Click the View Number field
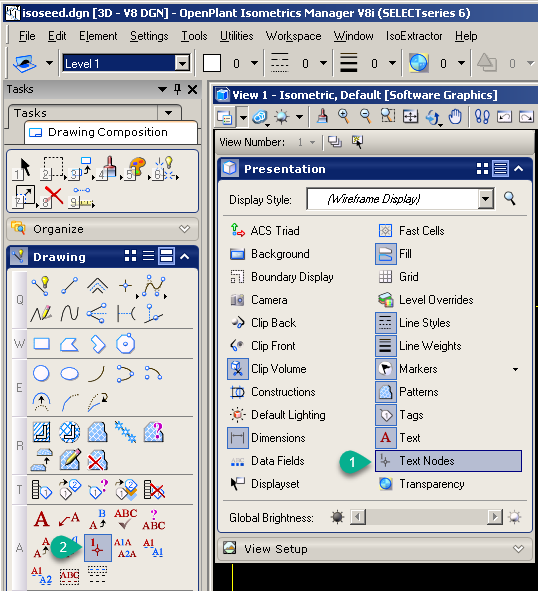538x591 pixels. 306,142
